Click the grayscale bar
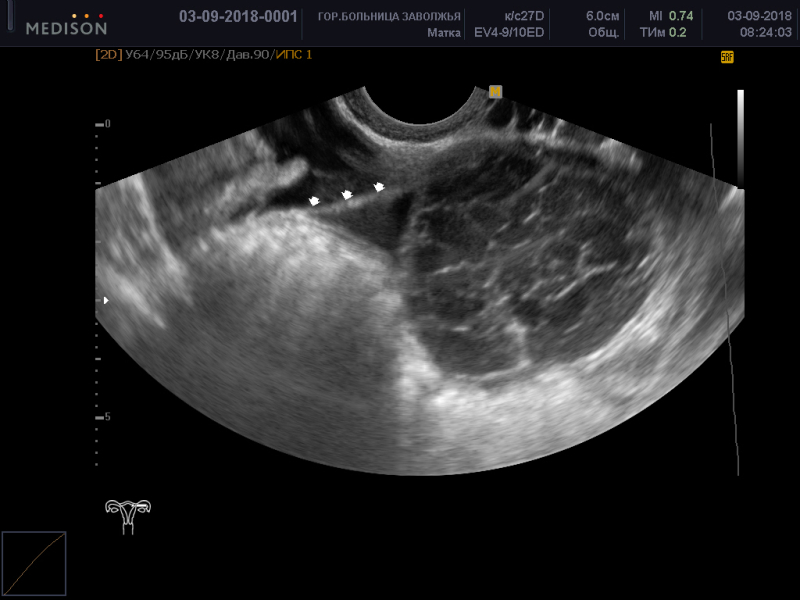The image size is (800, 600). point(740,139)
